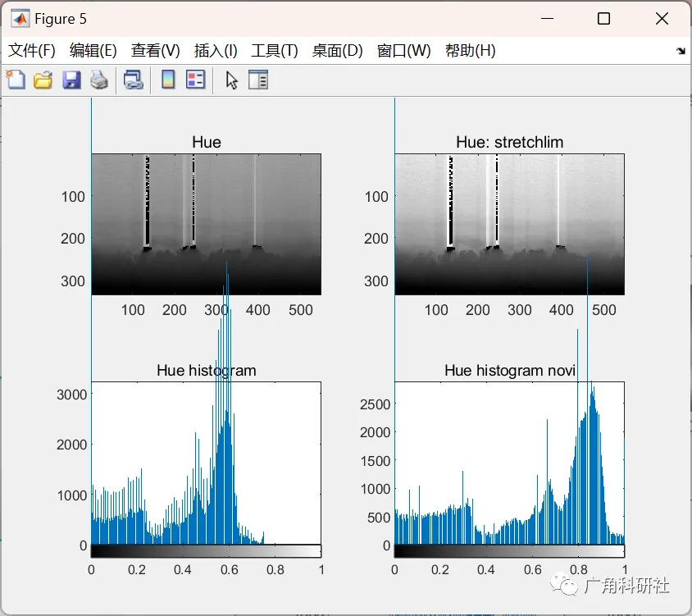Viewport: 692px width, 616px height.
Task: Click the 400 x-axis tick of stretchlim image
Action: coord(561,309)
